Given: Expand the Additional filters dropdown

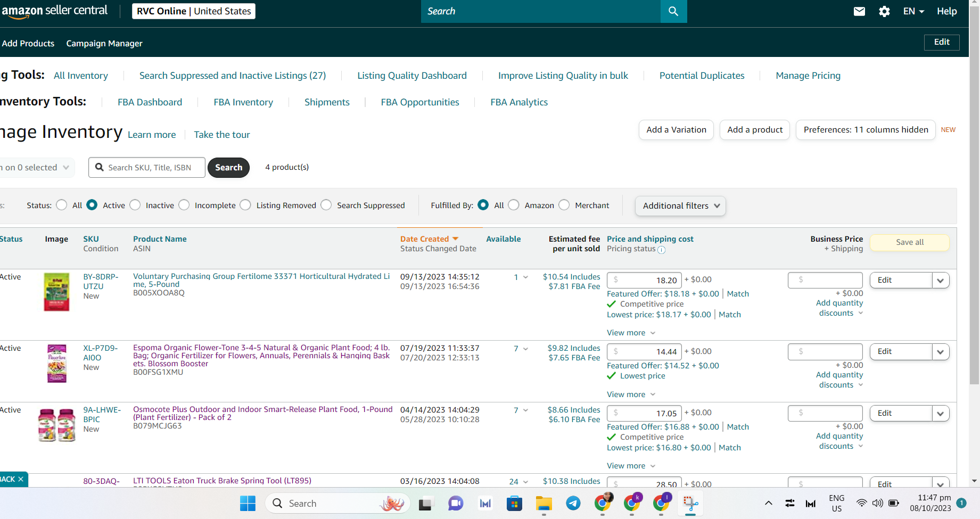Looking at the screenshot, I should (x=680, y=206).
